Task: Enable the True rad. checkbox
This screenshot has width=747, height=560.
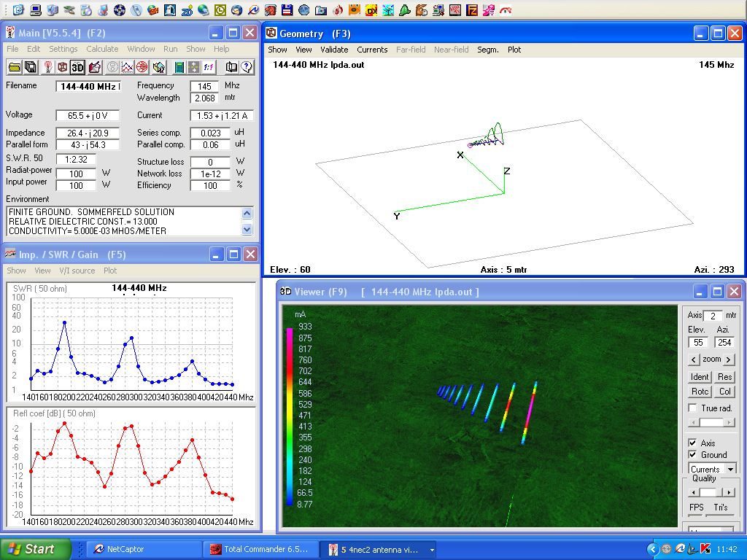Action: [x=693, y=408]
